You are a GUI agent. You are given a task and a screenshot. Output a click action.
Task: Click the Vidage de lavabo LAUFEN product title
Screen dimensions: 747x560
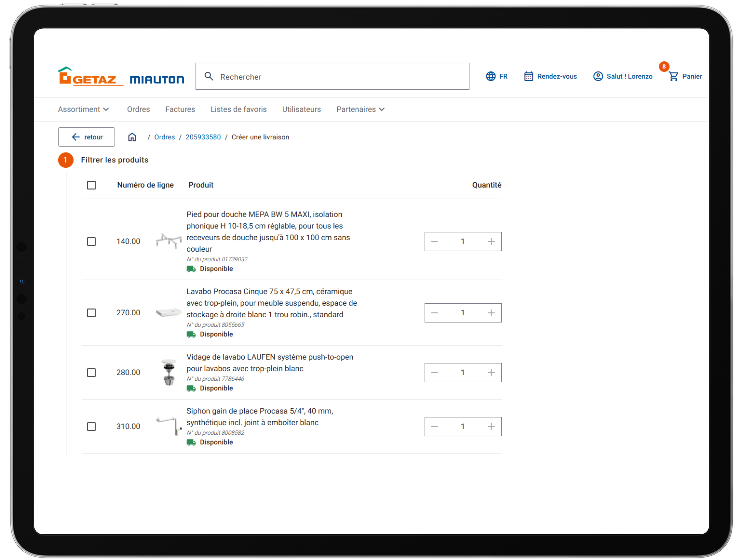270,363
